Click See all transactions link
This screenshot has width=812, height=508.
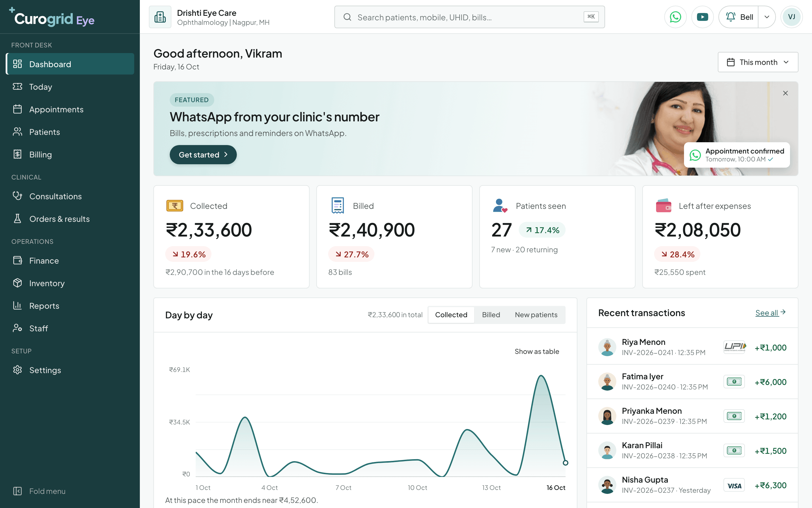tap(770, 313)
